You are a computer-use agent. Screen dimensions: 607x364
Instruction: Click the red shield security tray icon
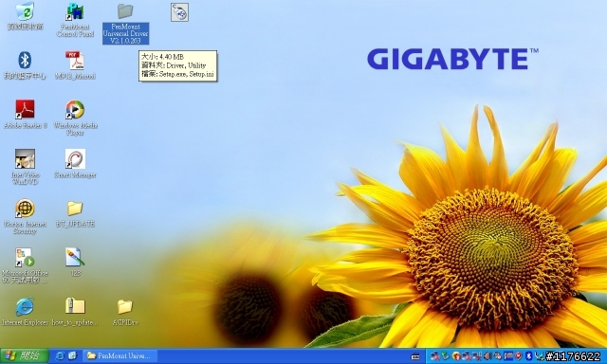point(519,355)
